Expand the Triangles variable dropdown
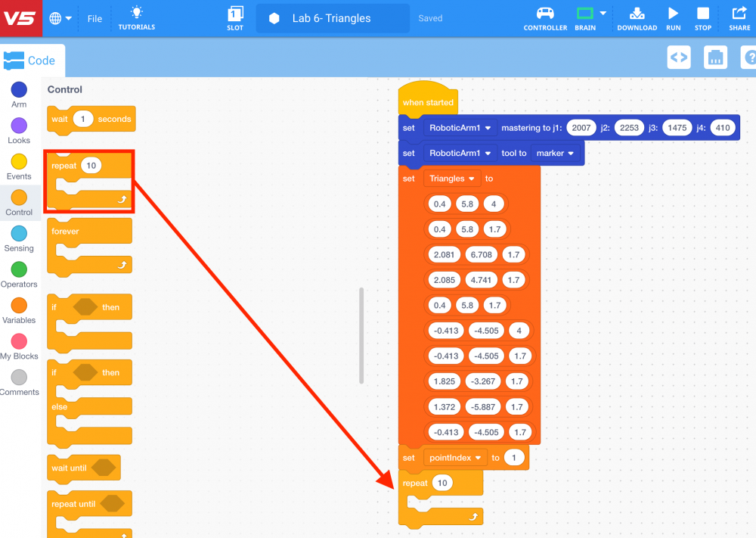Viewport: 756px width, 538px height. [x=451, y=179]
